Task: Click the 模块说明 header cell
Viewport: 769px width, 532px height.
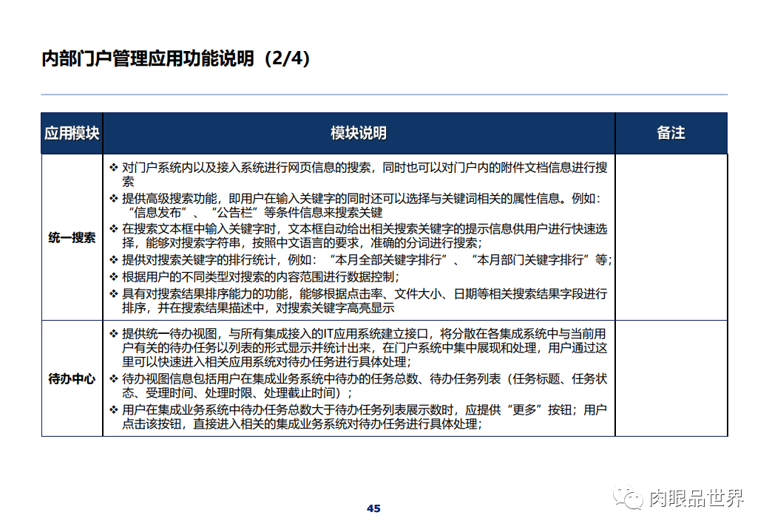Action: coord(359,133)
